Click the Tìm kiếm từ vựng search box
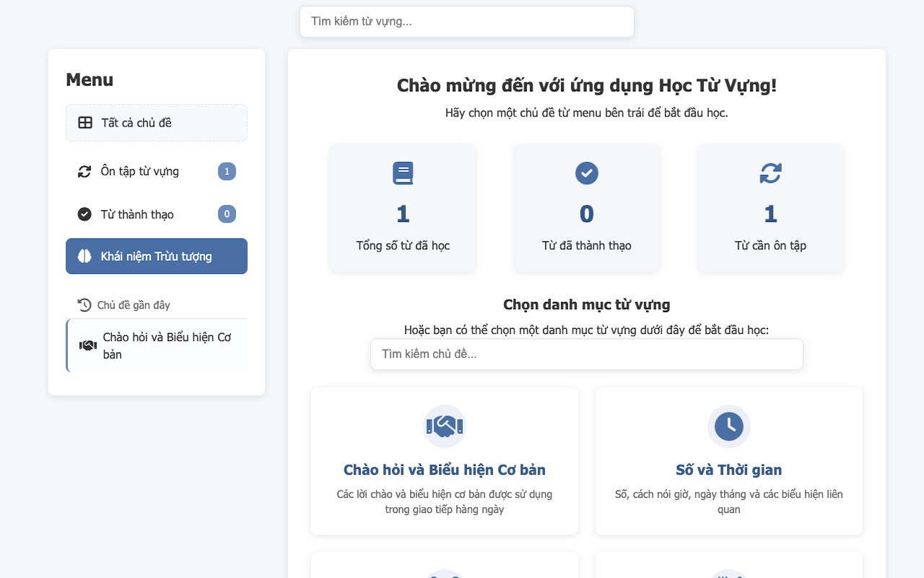The height and width of the screenshot is (578, 924). (x=466, y=22)
